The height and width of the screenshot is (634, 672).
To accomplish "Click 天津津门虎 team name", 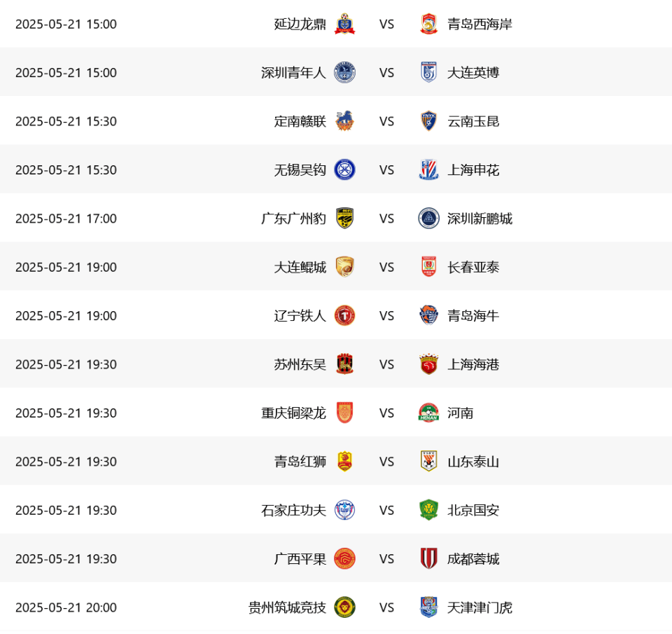I will (479, 607).
